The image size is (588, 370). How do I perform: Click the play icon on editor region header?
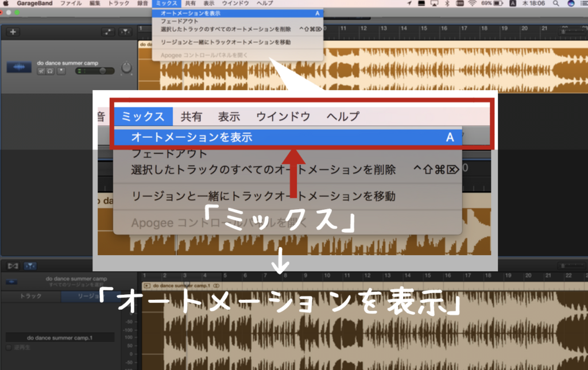click(147, 286)
